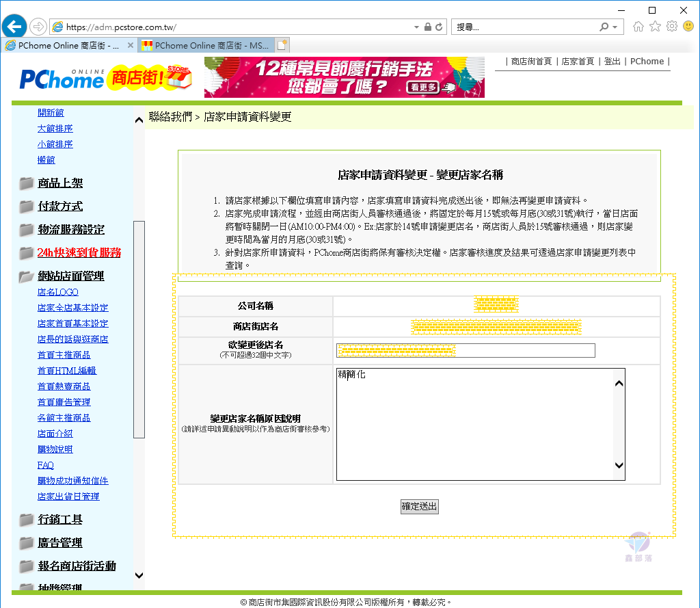The width and height of the screenshot is (700, 608).
Task: Click textarea scroll down arrow
Action: point(619,466)
